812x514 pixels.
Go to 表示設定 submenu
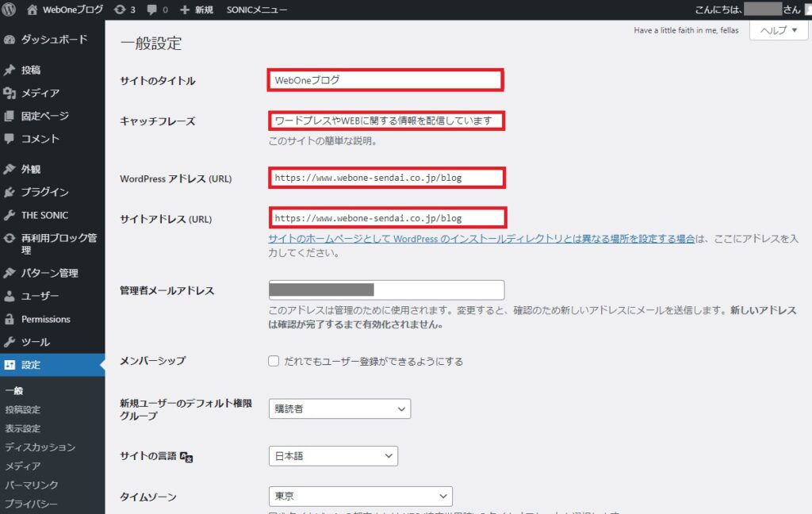click(x=23, y=428)
